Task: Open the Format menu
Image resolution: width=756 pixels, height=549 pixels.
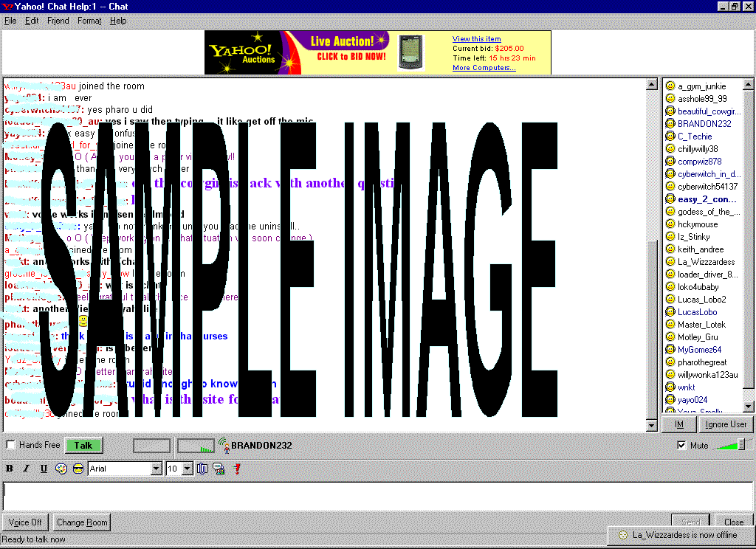Action: [x=89, y=21]
